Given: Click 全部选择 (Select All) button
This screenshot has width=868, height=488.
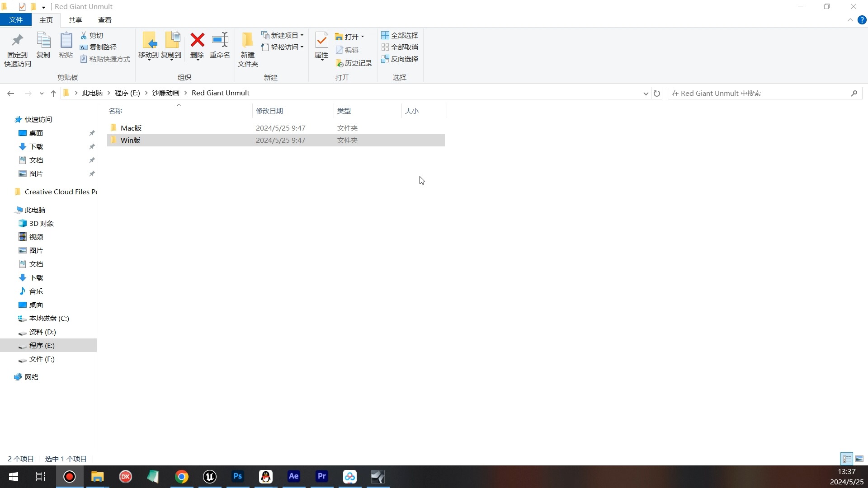Looking at the screenshot, I should (x=401, y=35).
